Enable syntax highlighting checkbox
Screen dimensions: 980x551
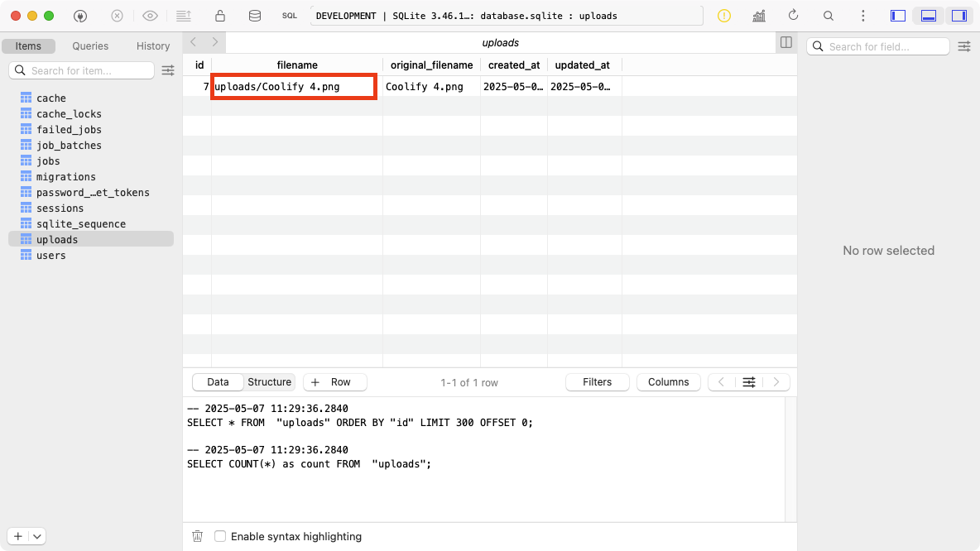(220, 536)
